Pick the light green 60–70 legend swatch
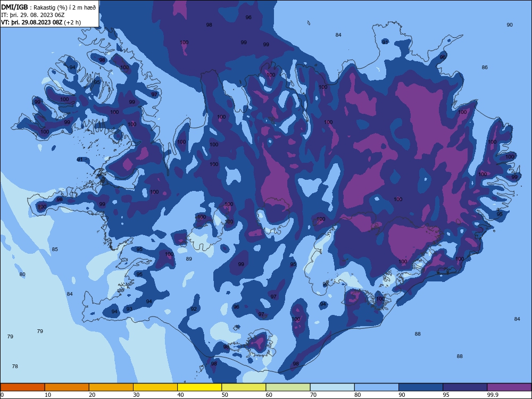The height and width of the screenshot is (399, 532). (x=288, y=387)
